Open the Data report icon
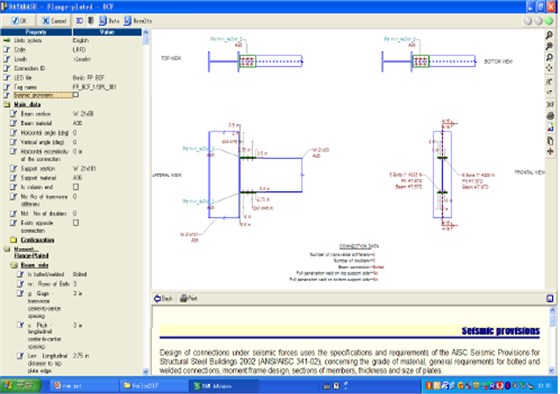The width and height of the screenshot is (560, 394). tap(109, 21)
